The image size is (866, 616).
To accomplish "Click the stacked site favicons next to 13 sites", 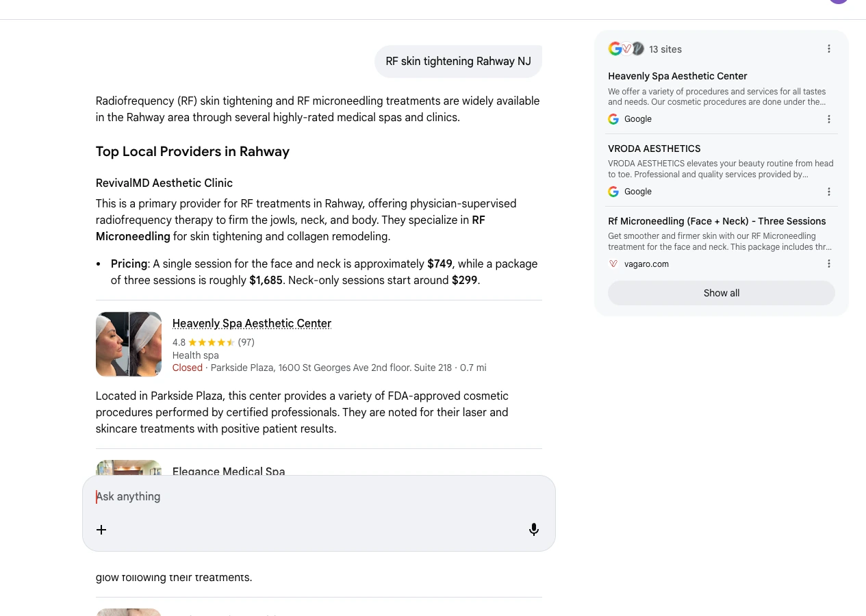I will [626, 49].
